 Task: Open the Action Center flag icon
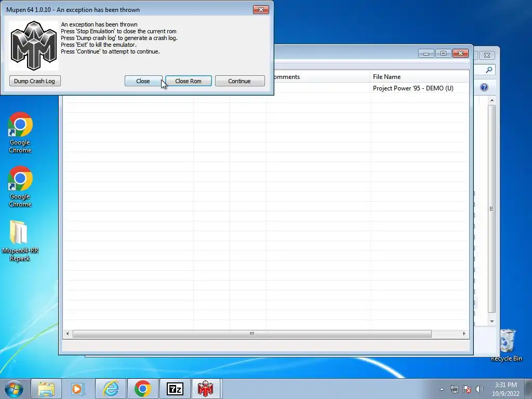467,389
